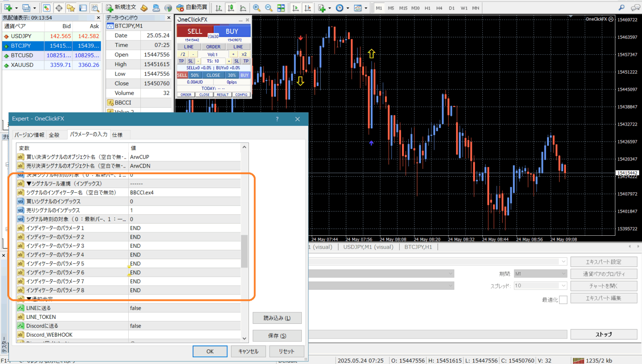Click the 読み込み (L) load button
This screenshot has width=642, height=364.
(x=277, y=318)
